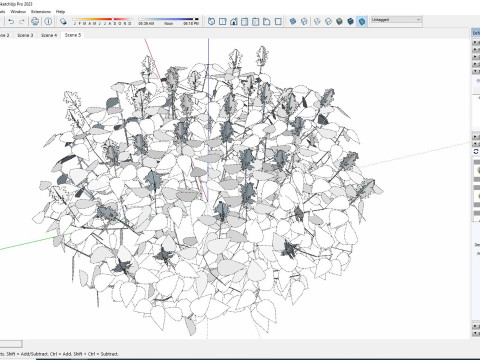
Task: Click the Undo arrow icon
Action: pos(11,22)
